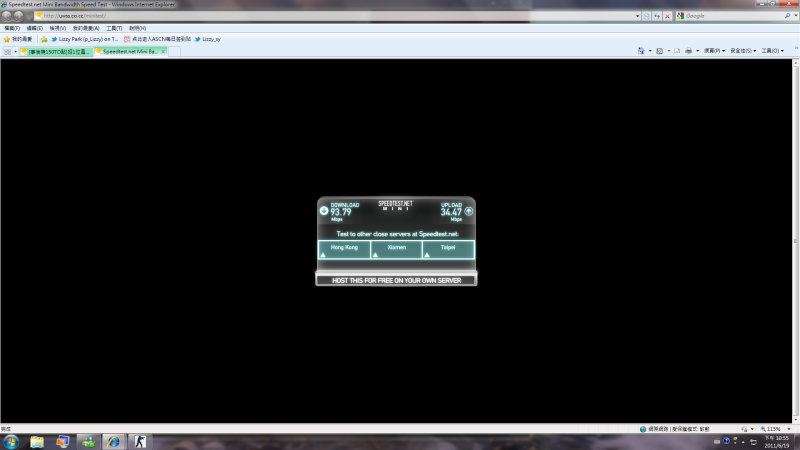Click Add to Favorites Bar star icon
This screenshot has width=800, height=450.
click(44, 39)
